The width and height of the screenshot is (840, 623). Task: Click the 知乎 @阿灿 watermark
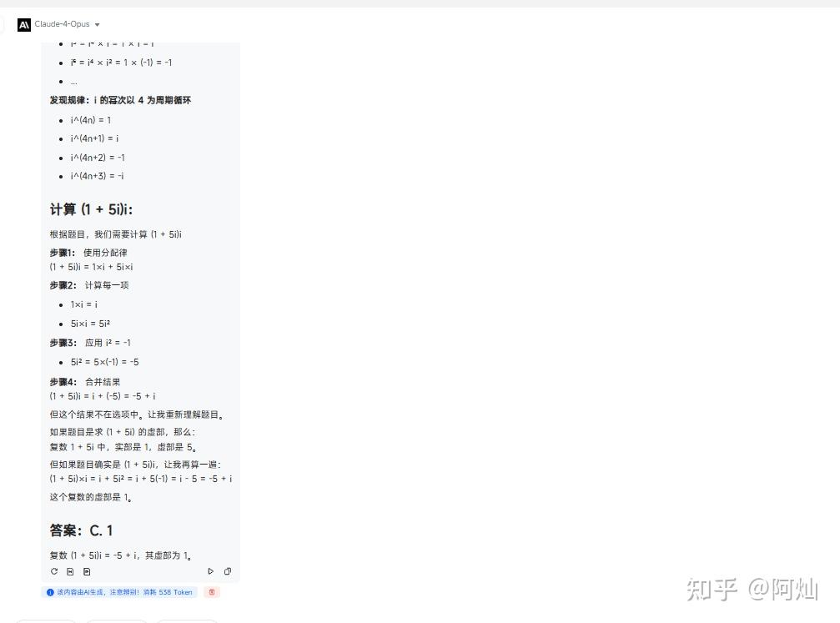(x=752, y=590)
